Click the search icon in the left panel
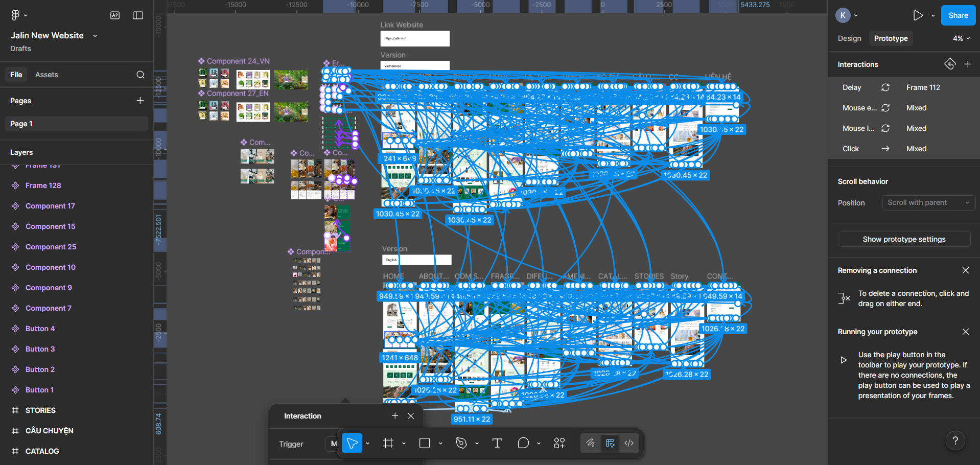The width and height of the screenshot is (980, 465). click(x=140, y=75)
